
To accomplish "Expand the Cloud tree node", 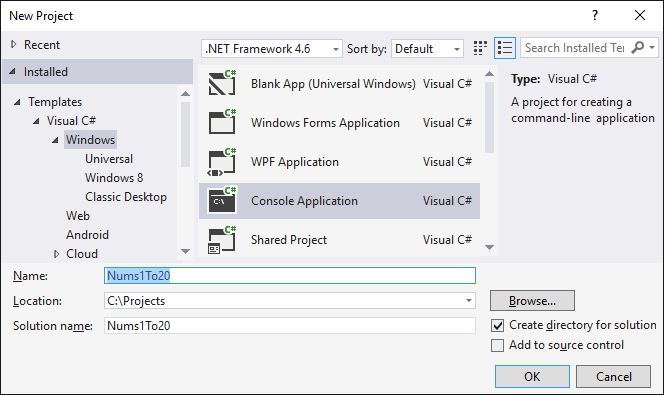I will click(x=56, y=254).
